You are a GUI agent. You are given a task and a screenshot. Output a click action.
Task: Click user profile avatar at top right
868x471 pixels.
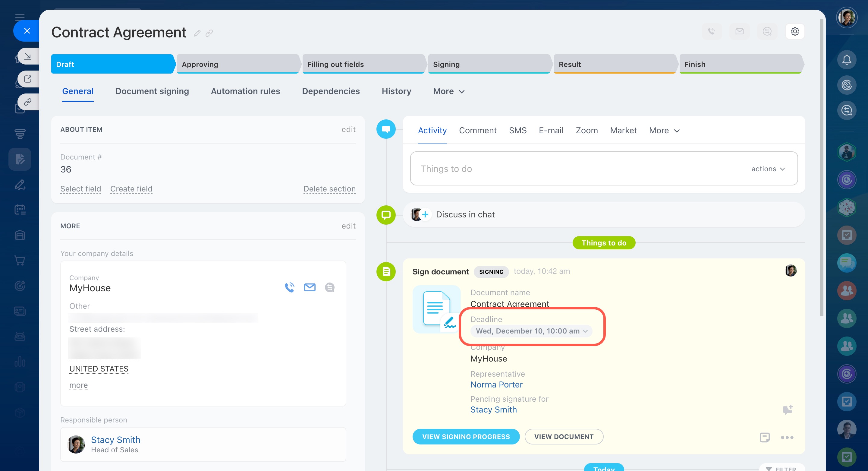click(846, 17)
